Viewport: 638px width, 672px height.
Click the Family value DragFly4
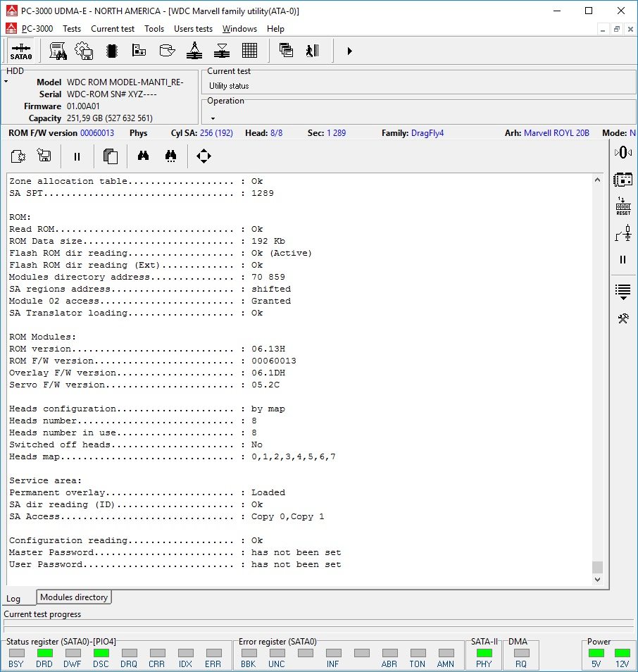tap(427, 133)
